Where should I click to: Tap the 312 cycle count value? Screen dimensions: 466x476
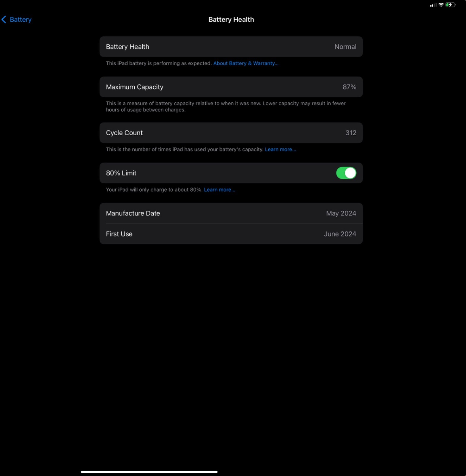pyautogui.click(x=351, y=133)
